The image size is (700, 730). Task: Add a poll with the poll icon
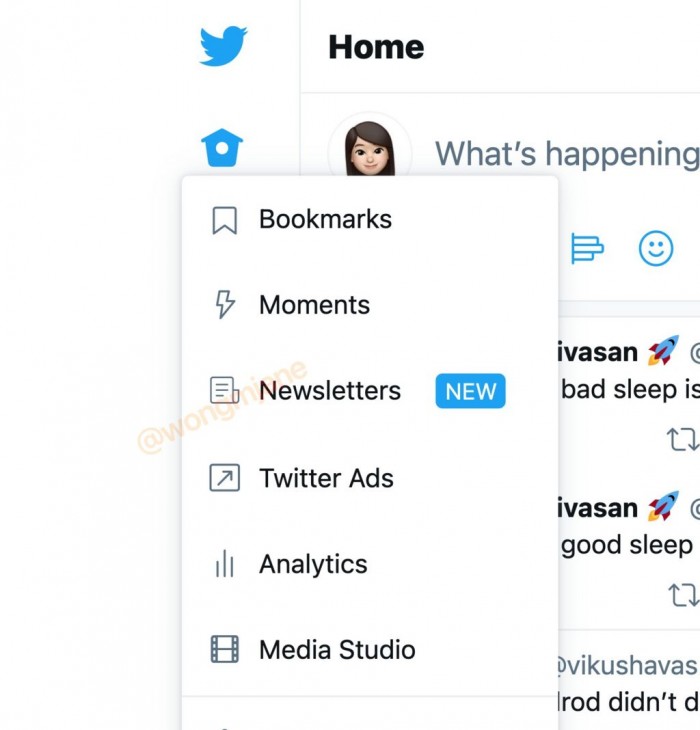[587, 248]
